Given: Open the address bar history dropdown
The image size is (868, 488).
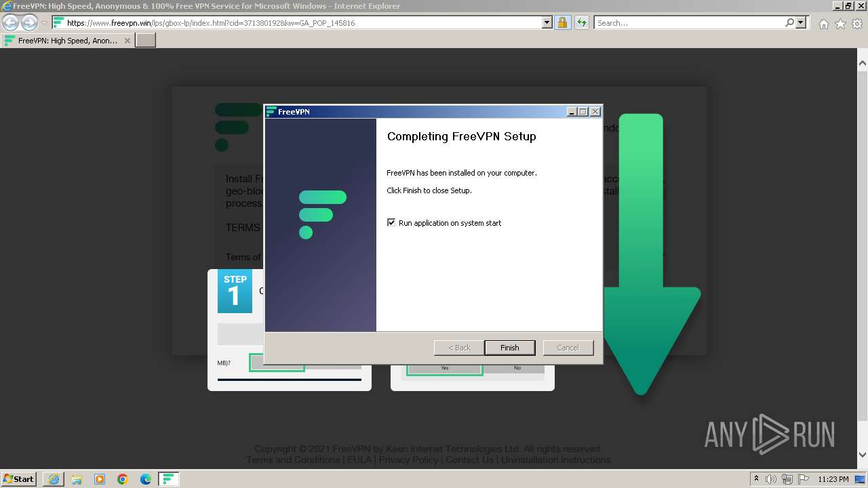Looking at the screenshot, I should click(x=547, y=22).
